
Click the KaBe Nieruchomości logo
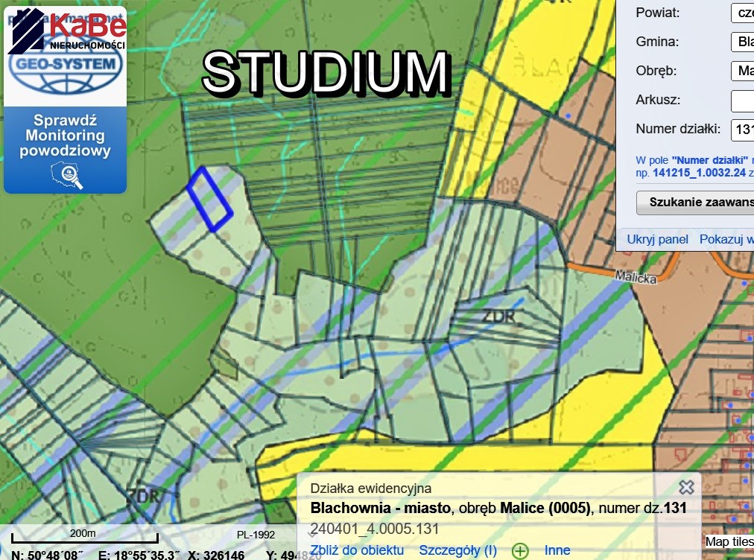[x=67, y=30]
